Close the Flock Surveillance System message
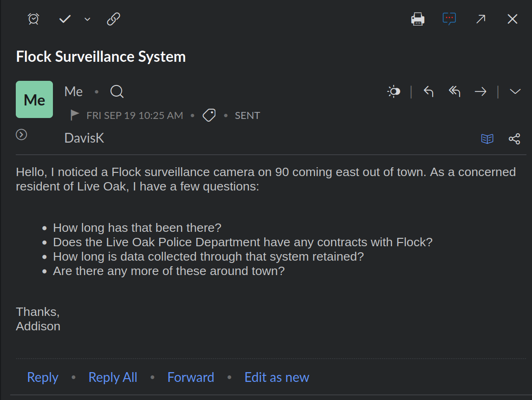 (513, 19)
